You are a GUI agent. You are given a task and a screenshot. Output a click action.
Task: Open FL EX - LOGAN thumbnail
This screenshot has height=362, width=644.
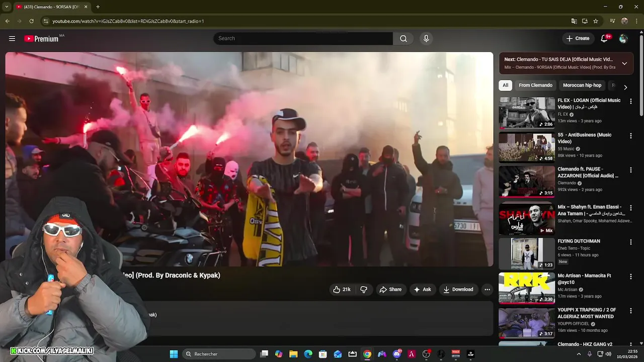tap(527, 113)
